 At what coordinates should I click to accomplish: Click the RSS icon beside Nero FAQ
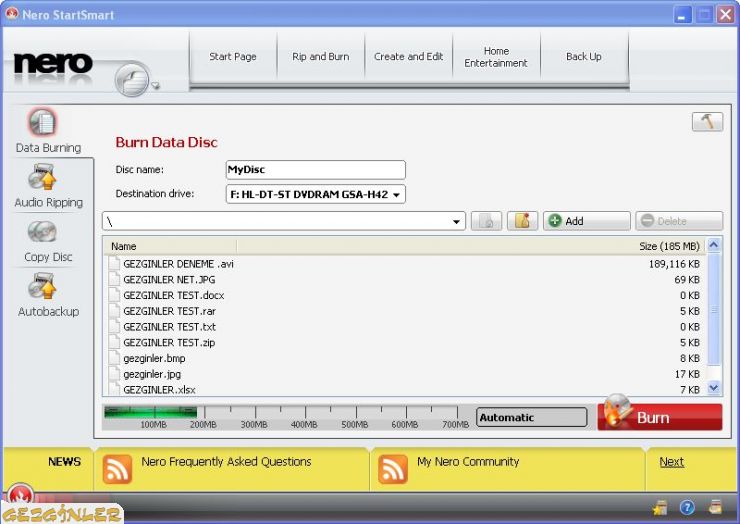click(117, 469)
